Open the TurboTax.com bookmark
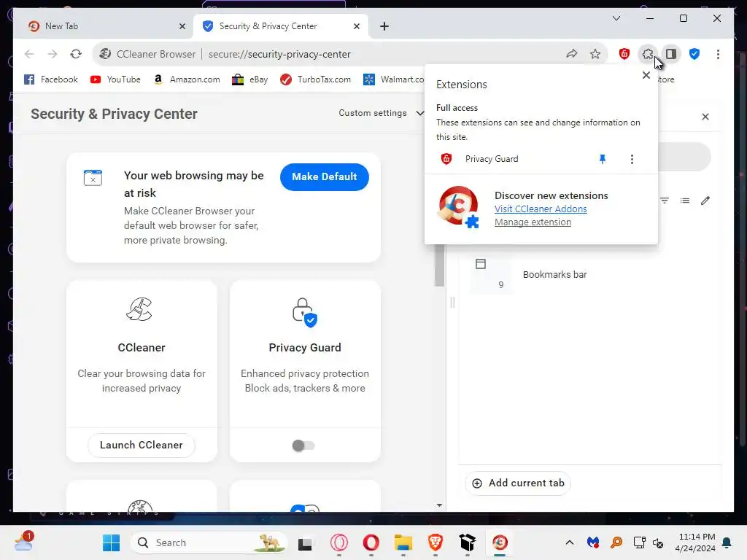Viewport: 747px width, 560px height. pyautogui.click(x=315, y=79)
